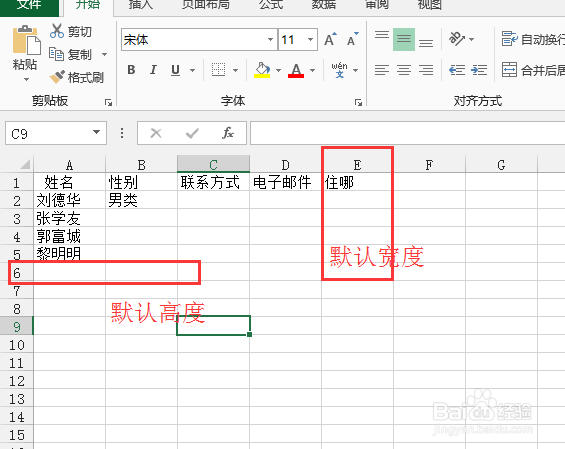This screenshot has width=565, height=449.
Task: Expand fill color dropdown arrow
Action: [x=279, y=70]
